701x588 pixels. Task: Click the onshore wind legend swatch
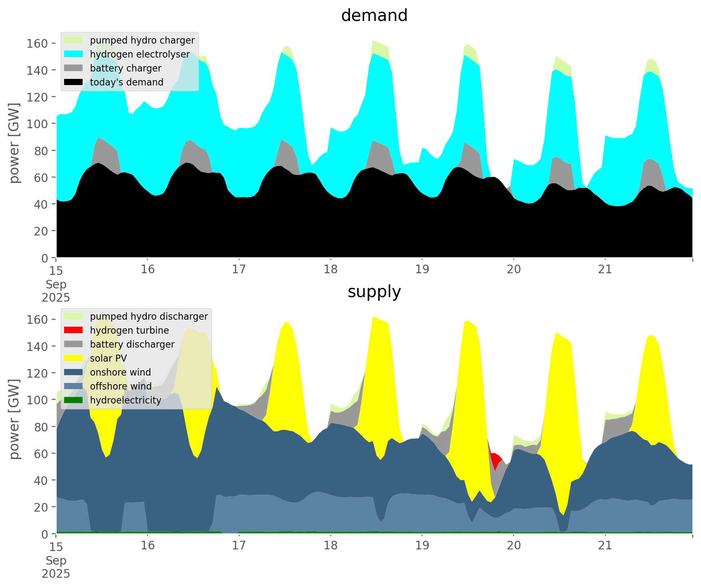(x=74, y=372)
